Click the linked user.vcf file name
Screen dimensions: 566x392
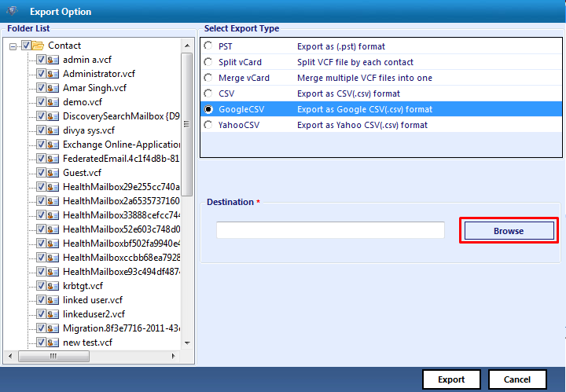pyautogui.click(x=93, y=300)
